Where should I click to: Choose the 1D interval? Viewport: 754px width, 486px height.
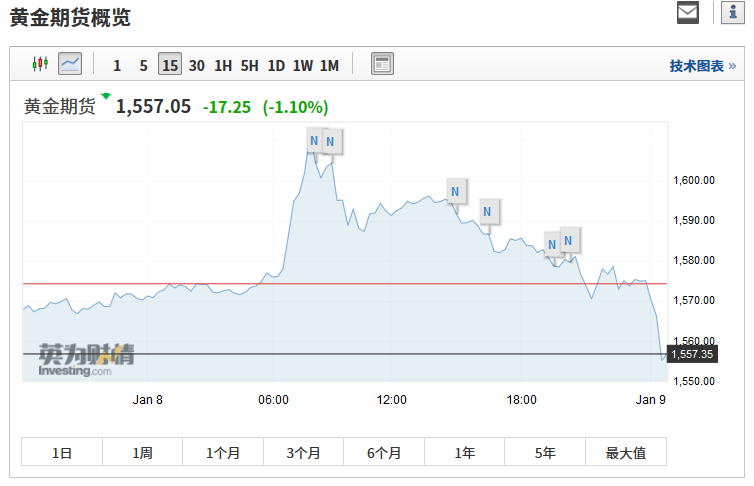(276, 66)
